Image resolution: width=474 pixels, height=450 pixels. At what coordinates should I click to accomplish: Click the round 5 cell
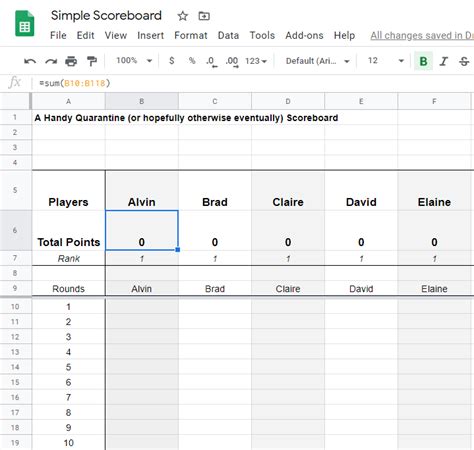68,367
